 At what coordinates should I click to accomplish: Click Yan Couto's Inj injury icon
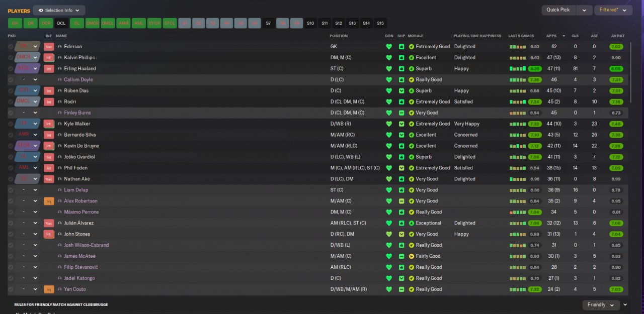pyautogui.click(x=49, y=289)
